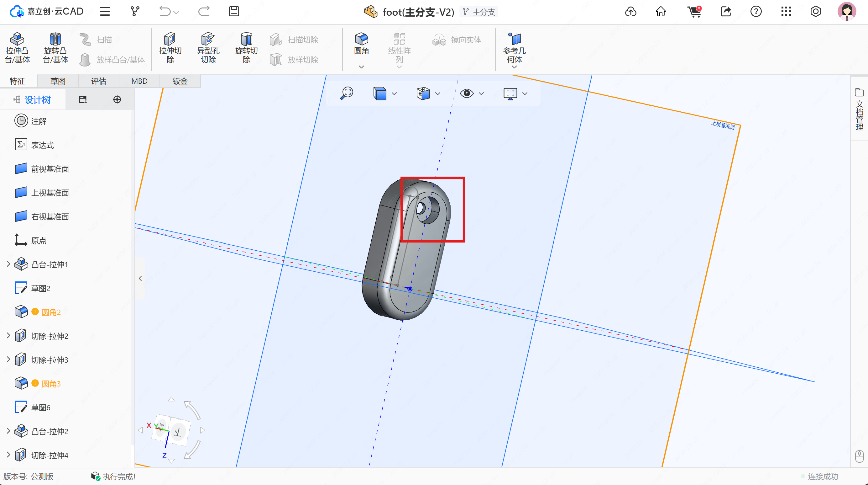Open the 参考几何体 dropdown arrow
868x485 pixels.
point(514,67)
